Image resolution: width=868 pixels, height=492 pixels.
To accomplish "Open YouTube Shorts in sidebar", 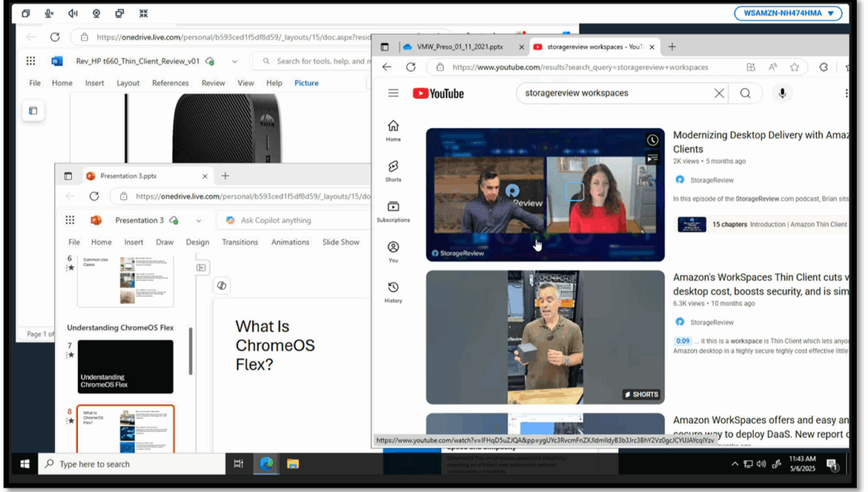I will 393,171.
